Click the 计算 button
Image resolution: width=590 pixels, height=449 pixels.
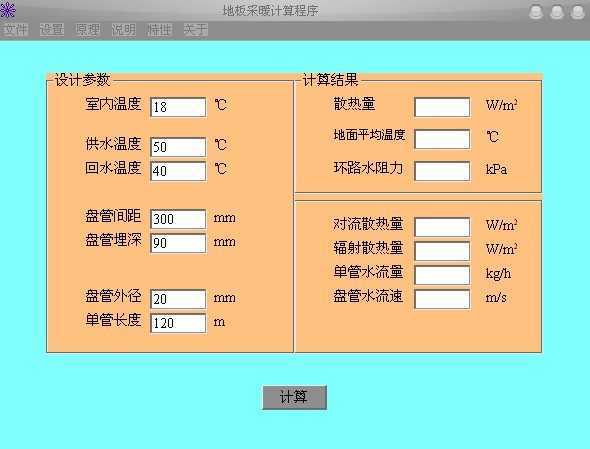(295, 397)
